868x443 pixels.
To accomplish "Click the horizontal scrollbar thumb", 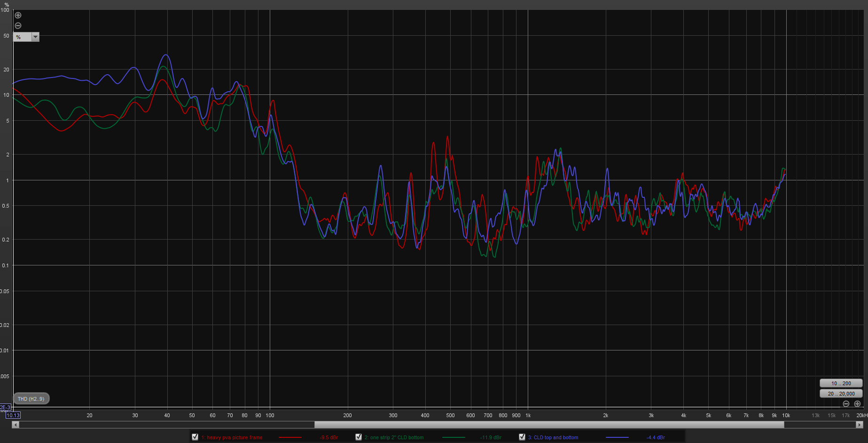I will click(x=549, y=425).
